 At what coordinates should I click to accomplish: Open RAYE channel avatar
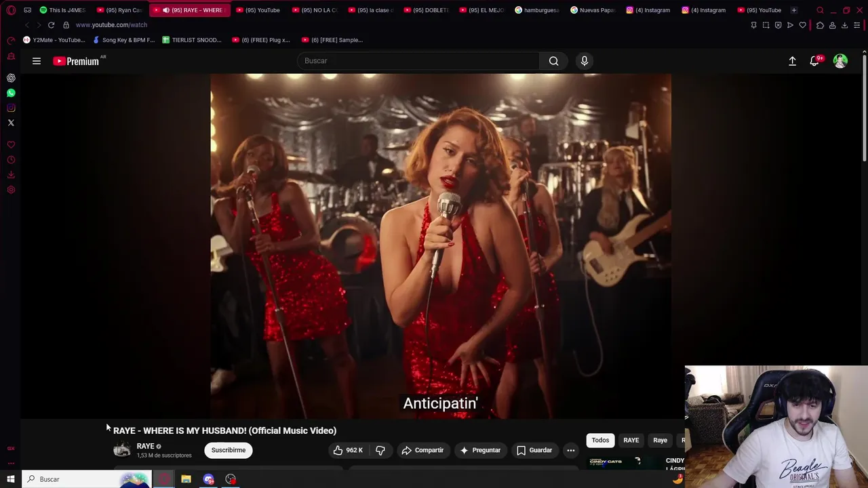[x=122, y=449]
